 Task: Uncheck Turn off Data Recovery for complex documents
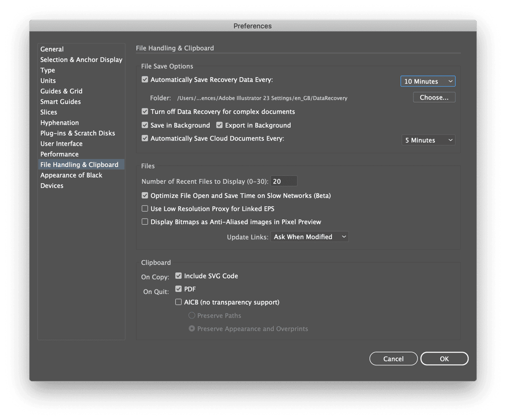click(x=144, y=111)
